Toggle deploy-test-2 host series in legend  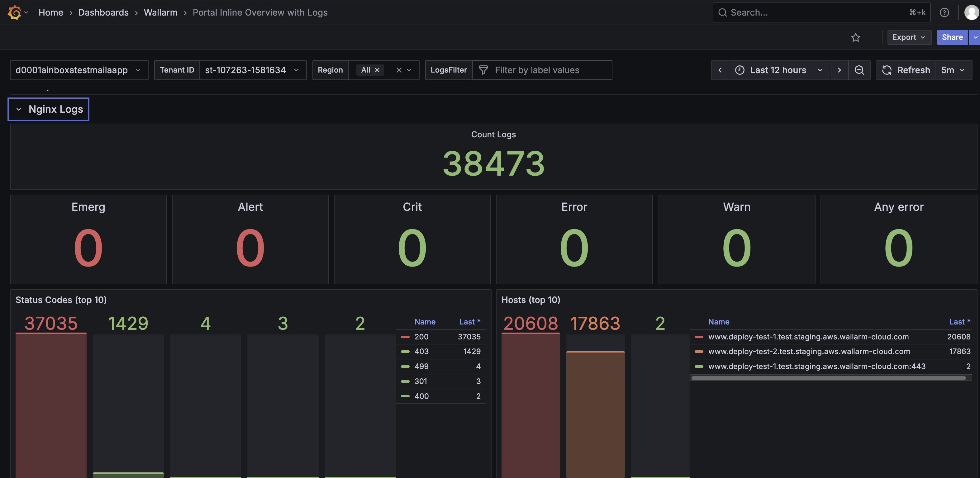[808, 351]
